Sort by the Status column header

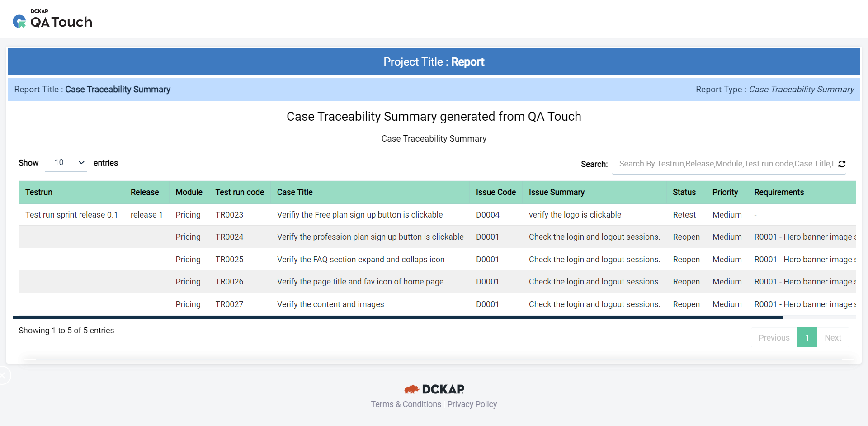(684, 192)
